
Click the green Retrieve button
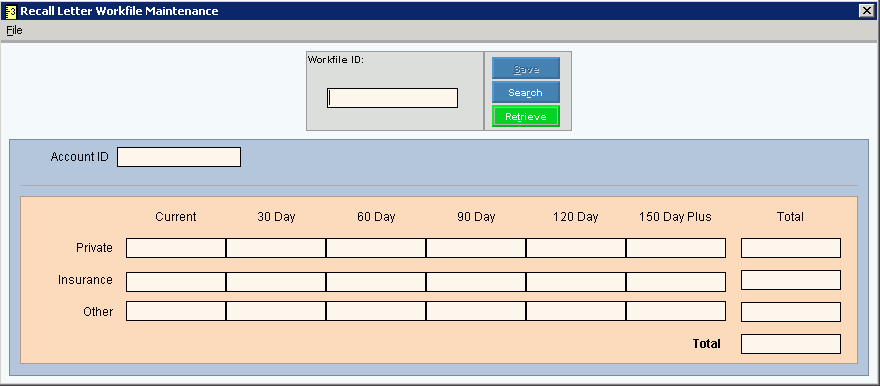[x=526, y=116]
